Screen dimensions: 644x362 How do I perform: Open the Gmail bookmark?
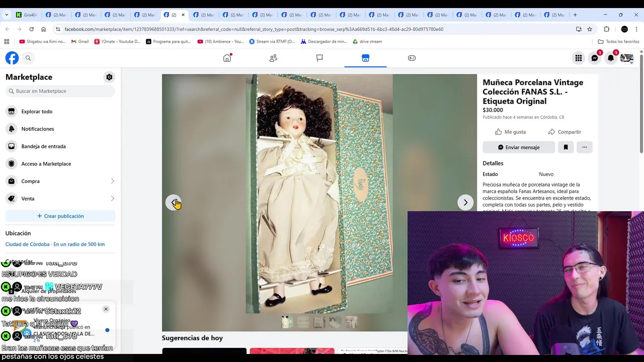pyautogui.click(x=79, y=42)
